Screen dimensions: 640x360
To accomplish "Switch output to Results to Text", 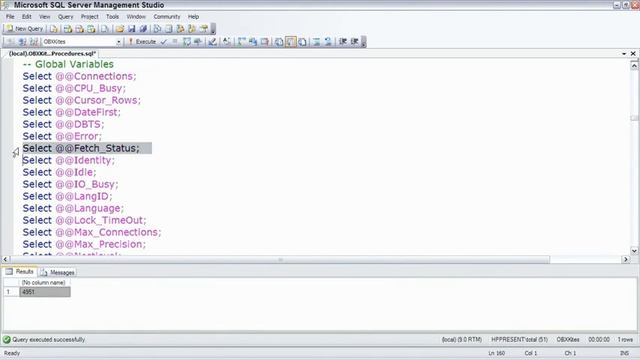I will 279,42.
